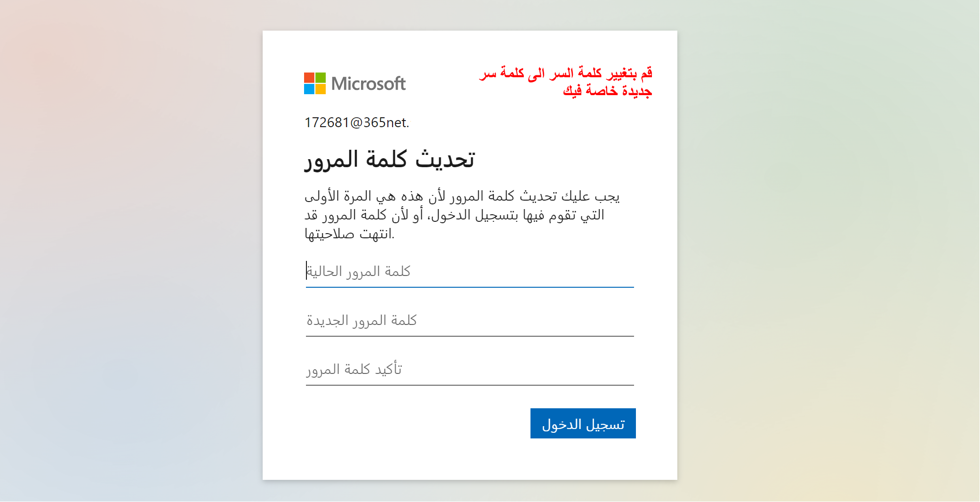Select the 172681@365net account email text
980x502 pixels.
coord(355,122)
